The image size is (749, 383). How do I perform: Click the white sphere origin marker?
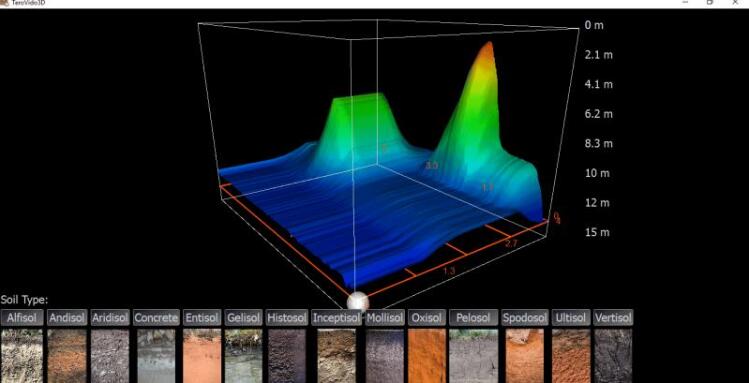(x=358, y=302)
